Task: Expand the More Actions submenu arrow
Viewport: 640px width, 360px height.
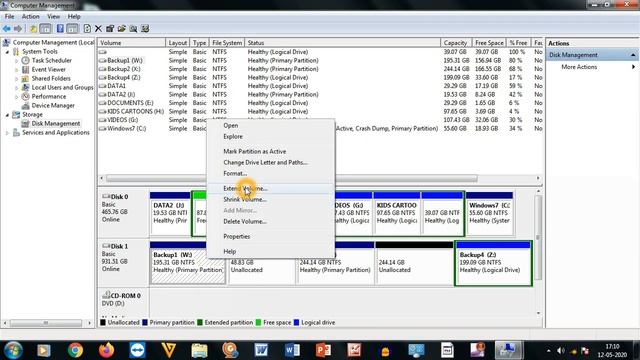Action: [x=633, y=67]
